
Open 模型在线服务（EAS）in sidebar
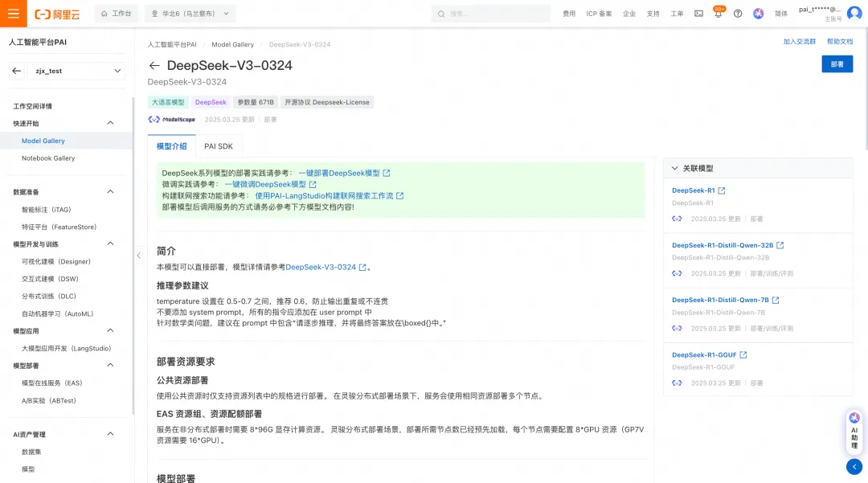pyautogui.click(x=52, y=383)
